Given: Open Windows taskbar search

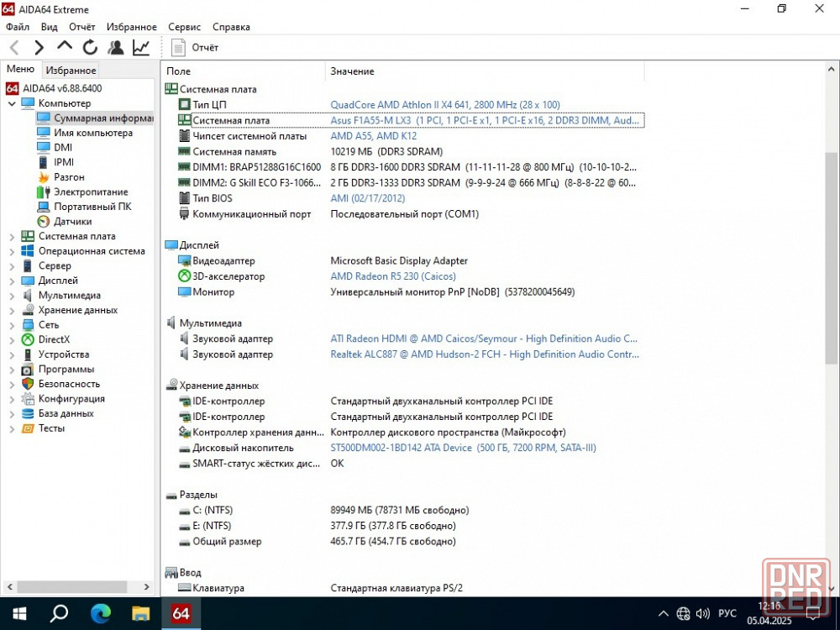Looking at the screenshot, I should point(59,613).
